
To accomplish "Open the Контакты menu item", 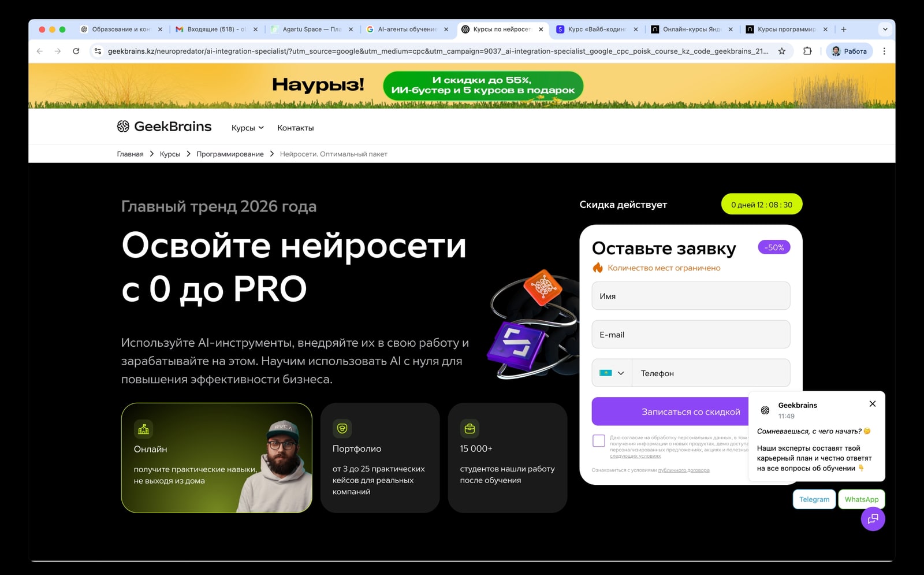I will [295, 128].
